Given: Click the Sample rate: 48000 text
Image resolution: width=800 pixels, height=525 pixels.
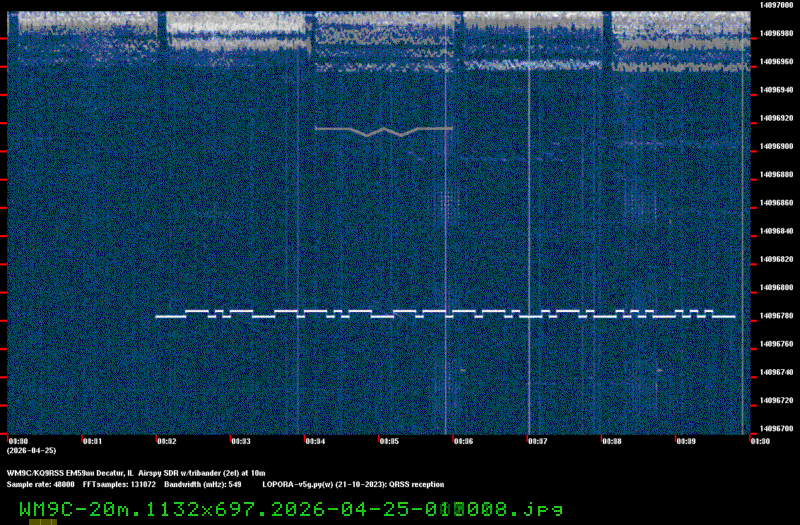Looking at the screenshot, I should point(40,485).
